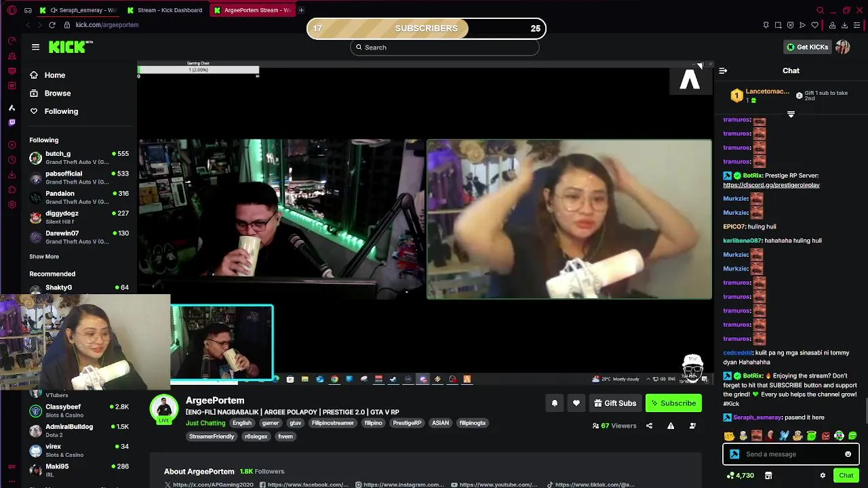Reload the page with the refresh icon

pyautogui.click(x=52, y=25)
